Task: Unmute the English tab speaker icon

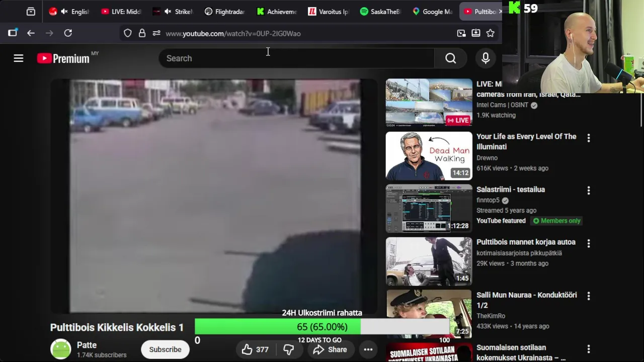Action: (x=64, y=12)
